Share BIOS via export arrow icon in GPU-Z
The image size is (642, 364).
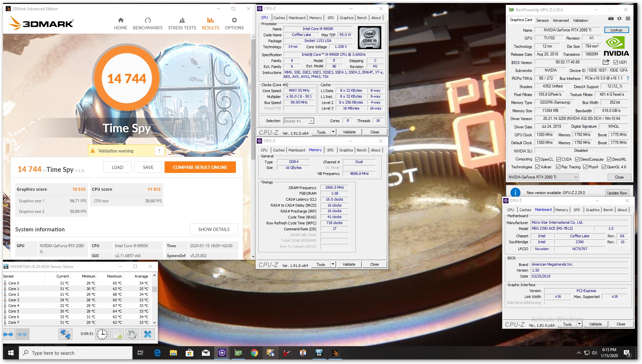tap(606, 62)
